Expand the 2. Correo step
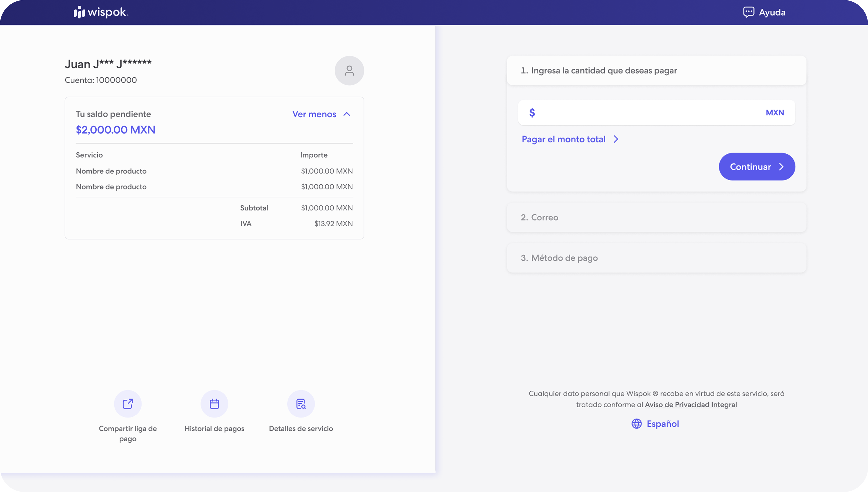 (x=656, y=217)
